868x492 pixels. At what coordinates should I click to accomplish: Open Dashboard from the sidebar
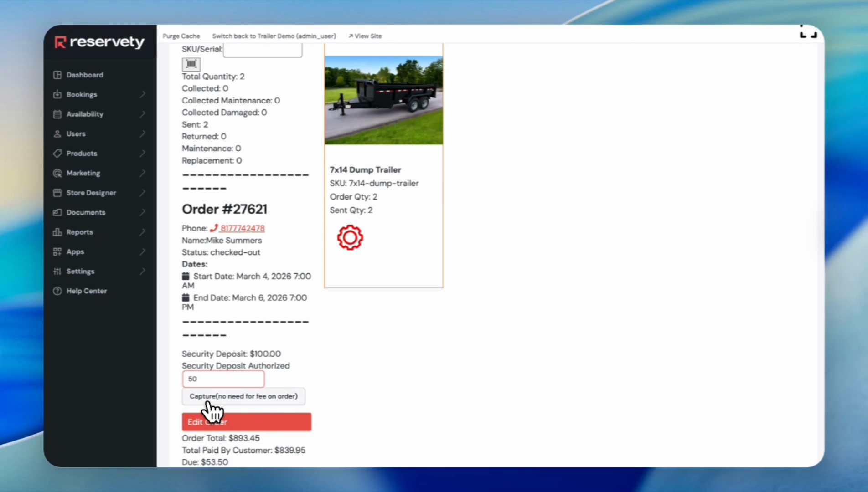tap(85, 75)
